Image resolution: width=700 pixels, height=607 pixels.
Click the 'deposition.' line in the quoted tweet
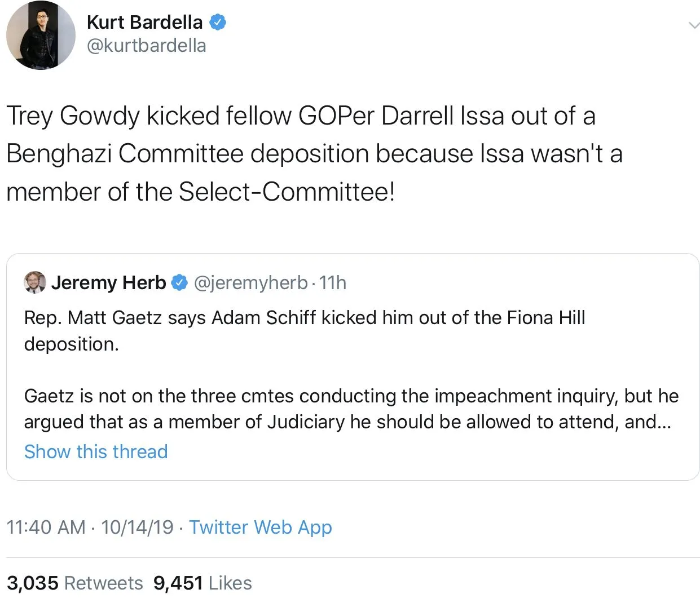coord(71,344)
